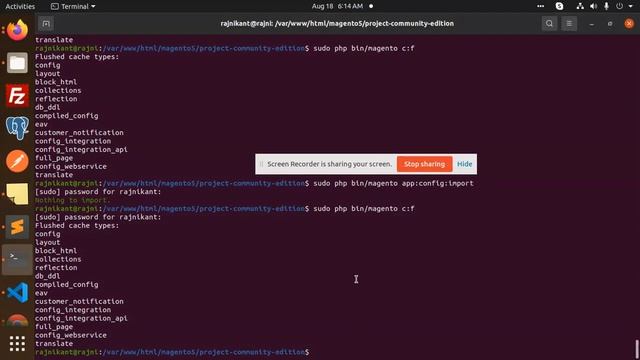Launch FileZilla from the dock
This screenshot has width=640, height=360.
[x=17, y=96]
